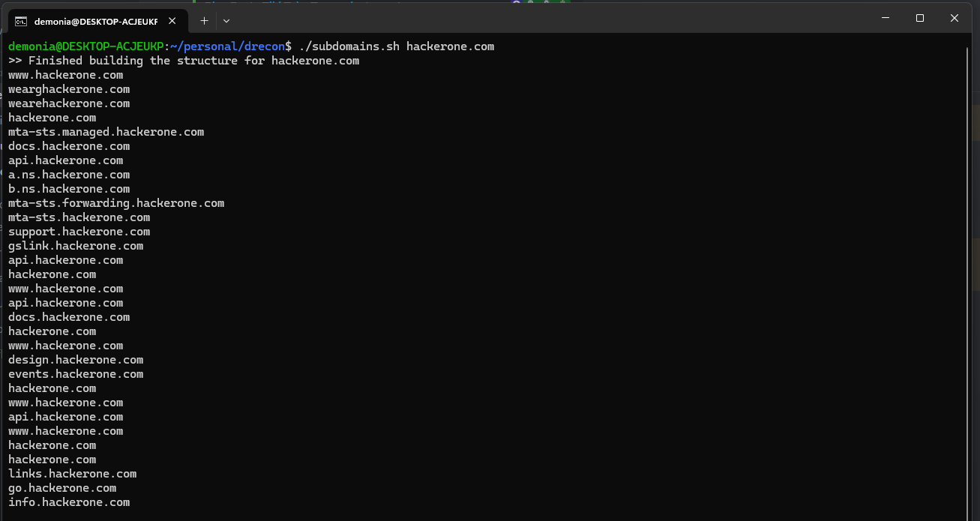The height and width of the screenshot is (521, 980).
Task: Expand the new tab profile dropdown
Action: click(226, 21)
